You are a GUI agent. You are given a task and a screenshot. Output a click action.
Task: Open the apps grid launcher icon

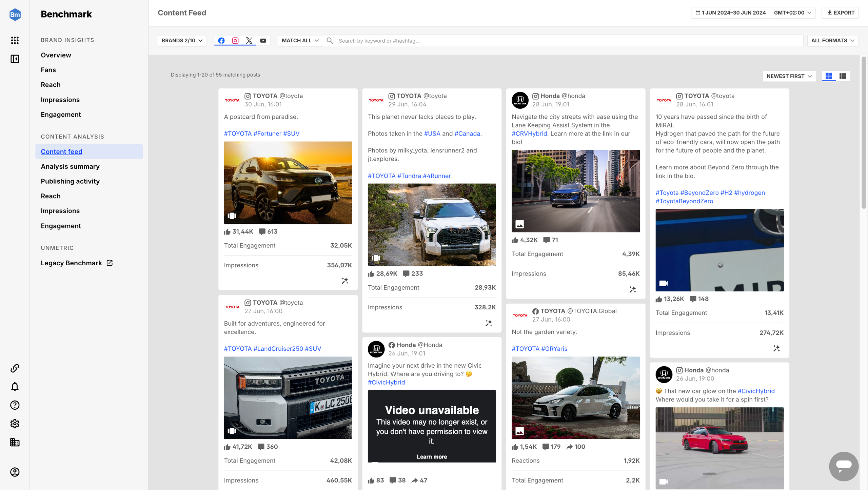point(15,40)
